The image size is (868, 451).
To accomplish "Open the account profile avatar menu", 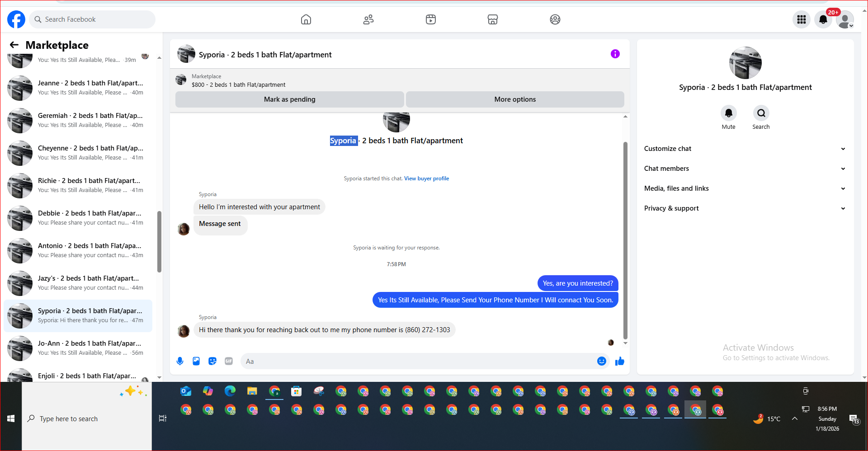I will [x=845, y=19].
